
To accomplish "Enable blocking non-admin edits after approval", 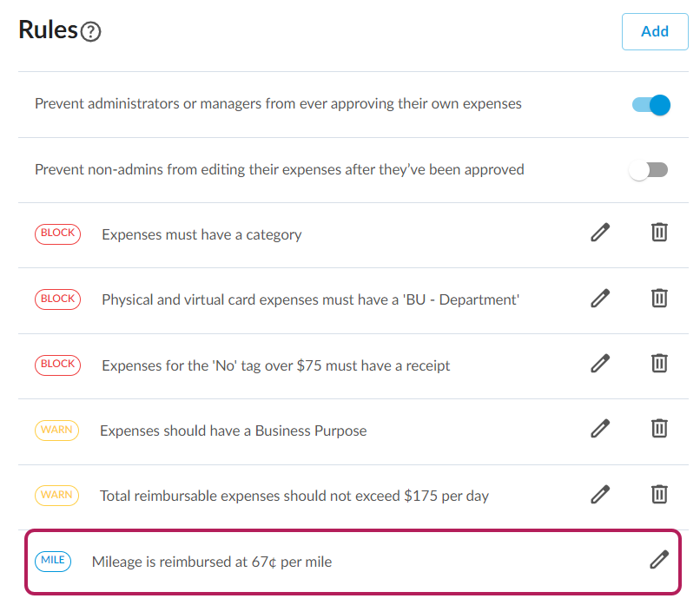I will click(648, 169).
